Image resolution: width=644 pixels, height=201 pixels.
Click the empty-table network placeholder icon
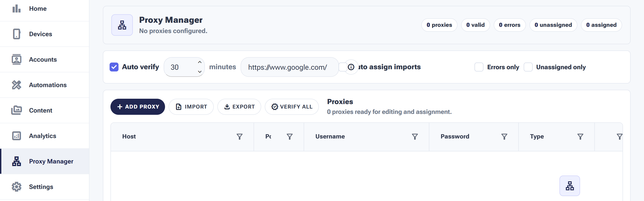[570, 186]
